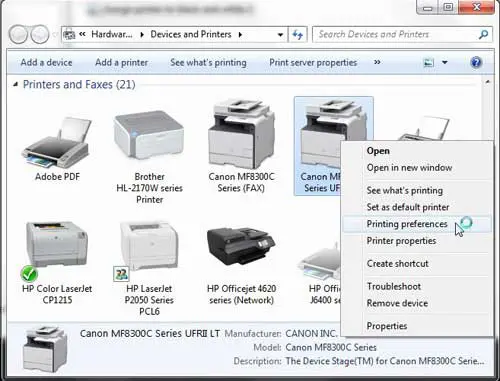Select the Canon MF8300C Series (FAX) icon
This screenshot has width=500, height=381.
click(241, 134)
